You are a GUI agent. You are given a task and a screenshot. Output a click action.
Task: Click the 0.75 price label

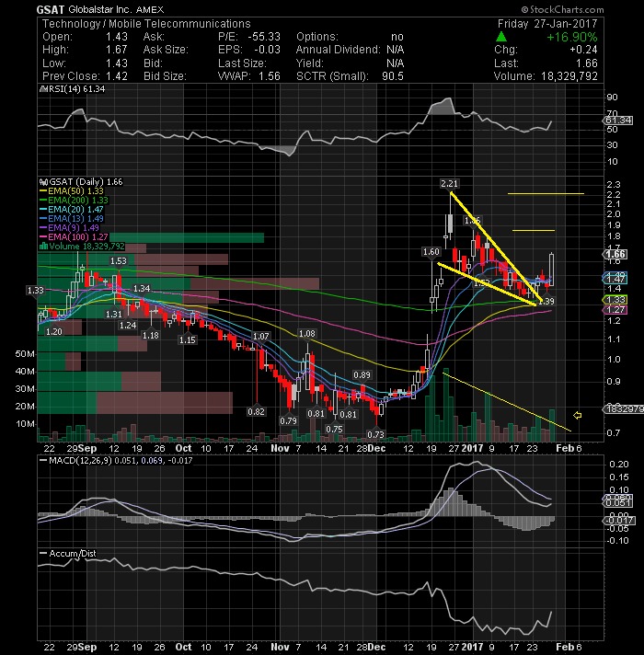(x=334, y=429)
